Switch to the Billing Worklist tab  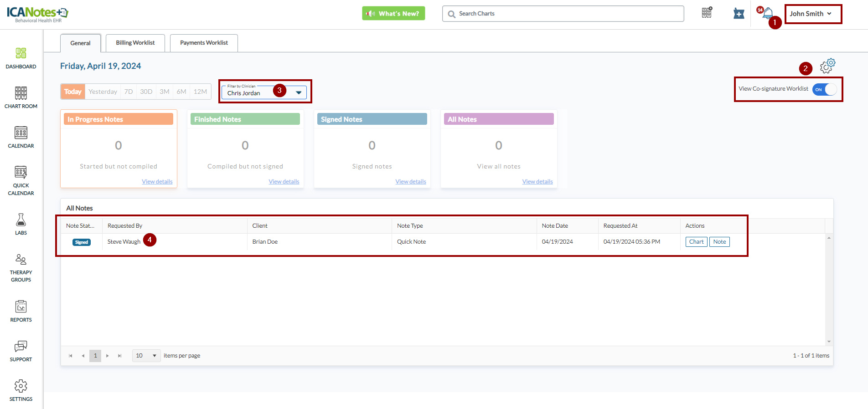pos(135,43)
